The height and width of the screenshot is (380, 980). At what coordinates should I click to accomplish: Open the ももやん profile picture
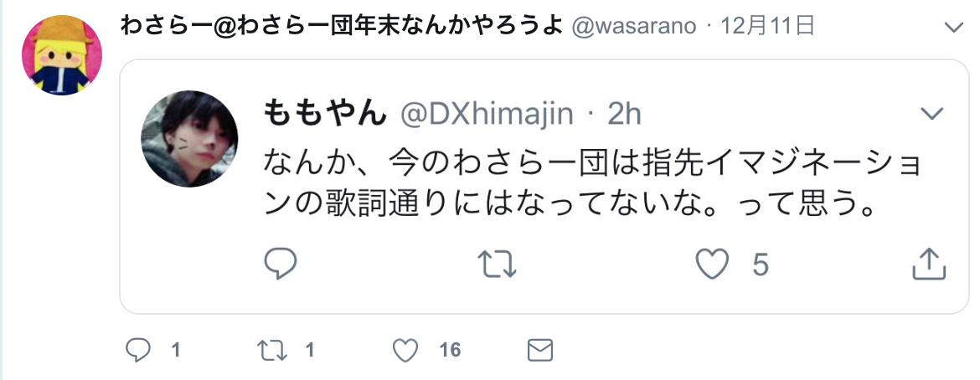coord(189,139)
